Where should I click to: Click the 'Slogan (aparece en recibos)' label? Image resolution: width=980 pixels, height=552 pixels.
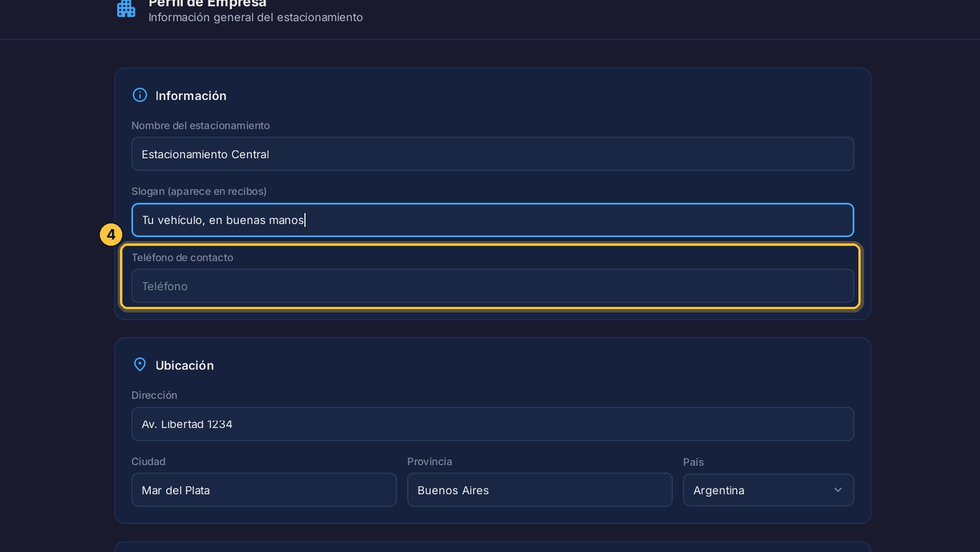(x=199, y=191)
